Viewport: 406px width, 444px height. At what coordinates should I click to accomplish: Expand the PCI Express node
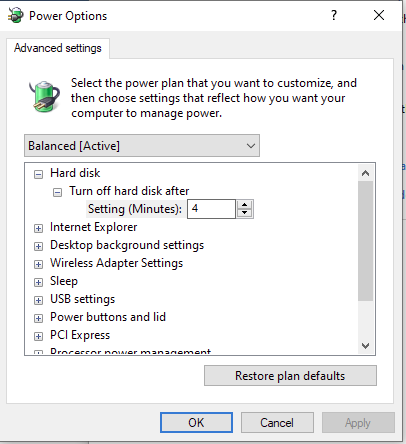click(38, 336)
